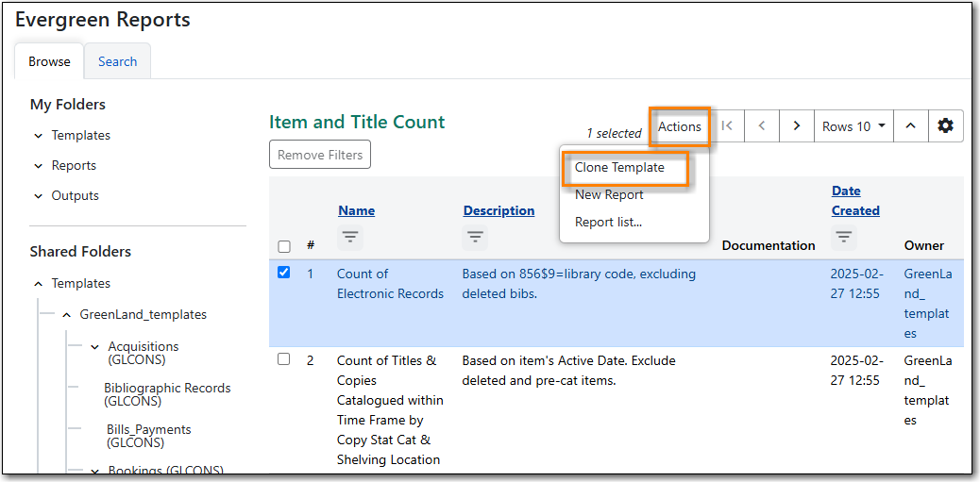Open the Actions menu button
980x482 pixels.
coord(680,126)
